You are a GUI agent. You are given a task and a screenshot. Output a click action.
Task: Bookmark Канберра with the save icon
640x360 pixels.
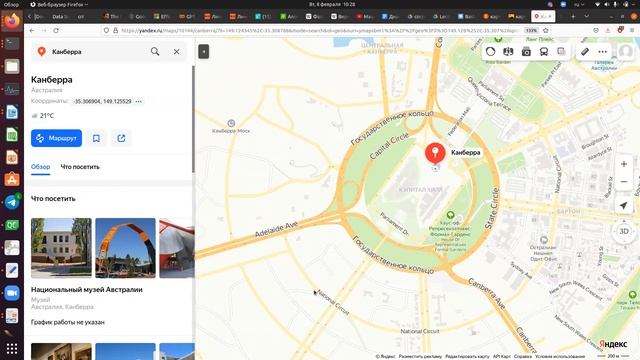(x=96, y=138)
